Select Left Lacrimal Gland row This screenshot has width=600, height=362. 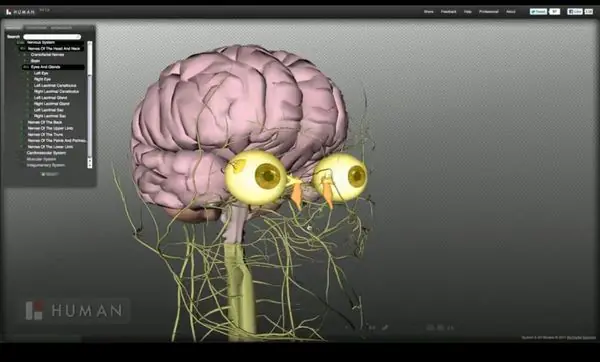[51, 98]
